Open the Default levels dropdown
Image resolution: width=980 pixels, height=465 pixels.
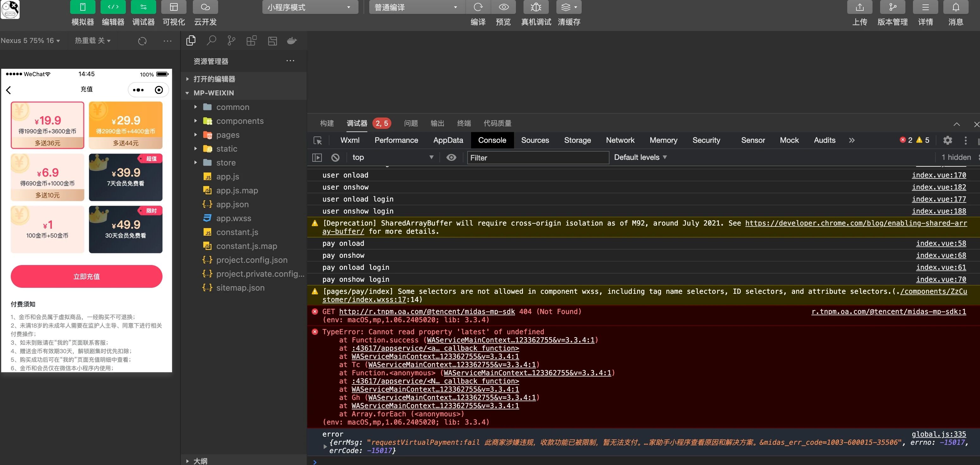(x=640, y=157)
